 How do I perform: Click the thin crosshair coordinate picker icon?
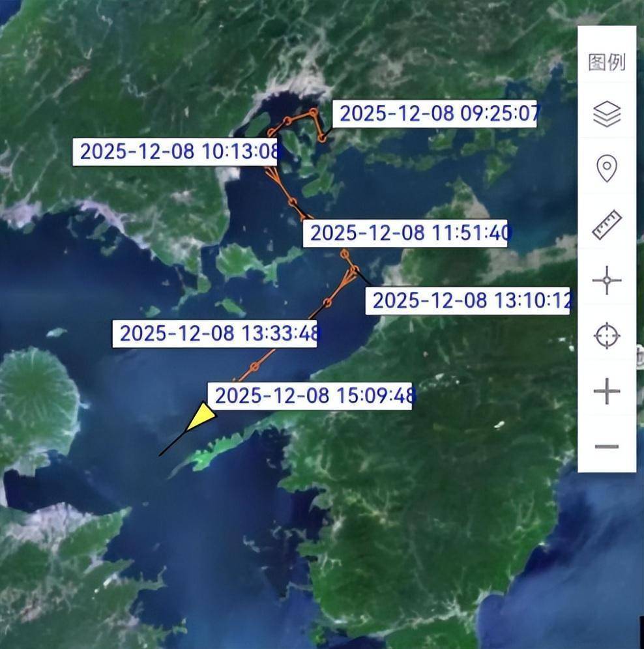tap(606, 281)
